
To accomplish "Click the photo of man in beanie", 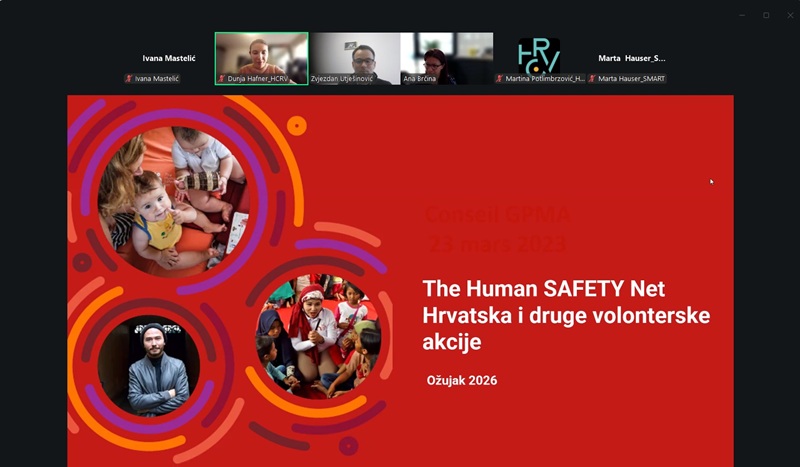I will pos(149,365).
